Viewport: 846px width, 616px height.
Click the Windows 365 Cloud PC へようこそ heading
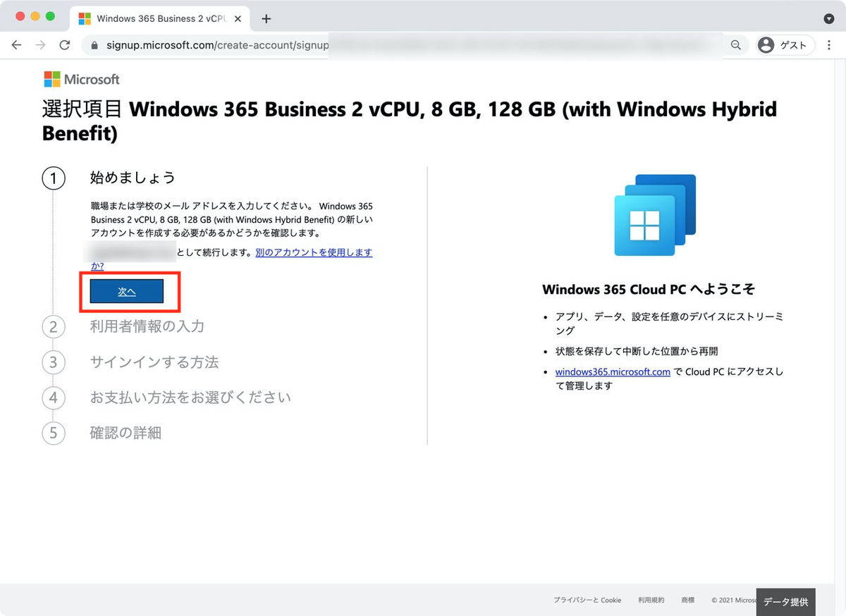[x=649, y=290]
